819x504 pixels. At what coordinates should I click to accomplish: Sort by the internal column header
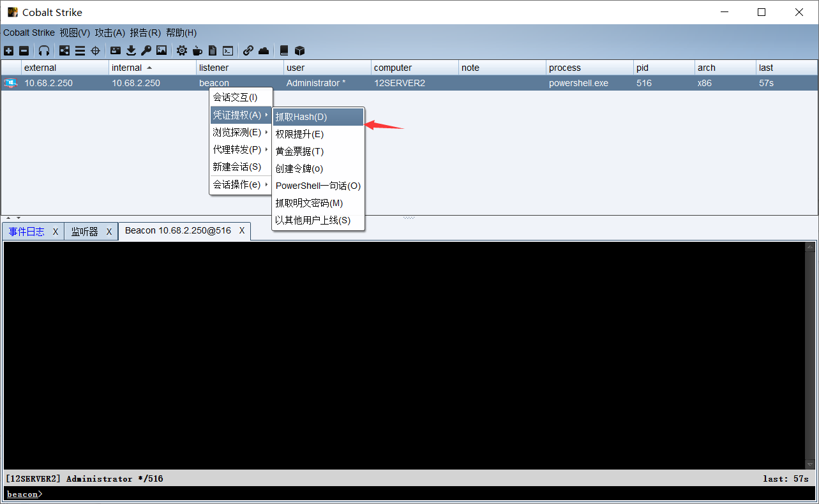(x=153, y=68)
